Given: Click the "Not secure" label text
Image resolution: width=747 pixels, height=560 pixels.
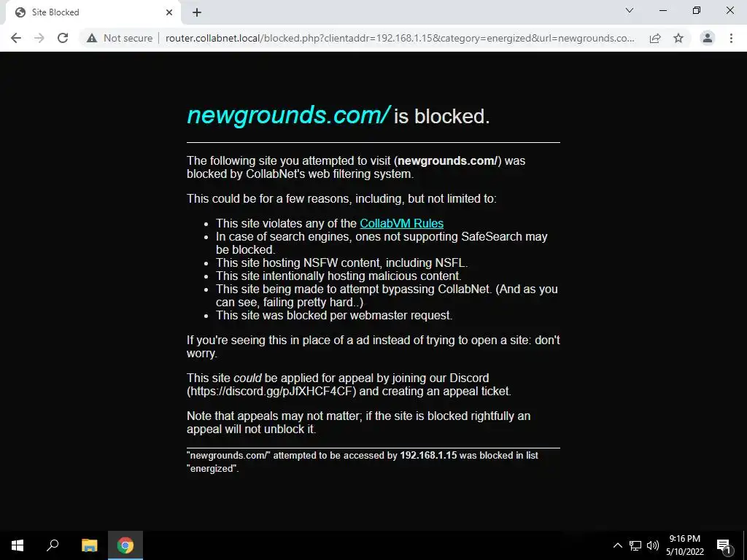Looking at the screenshot, I should pyautogui.click(x=128, y=38).
